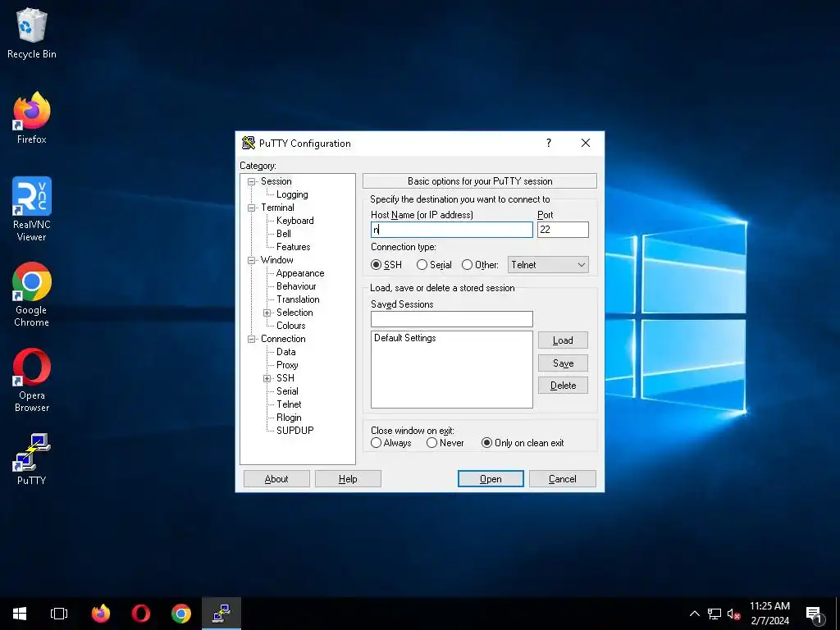Screen dimensions: 840x630
Task: Launch Chrome from the taskbar
Action: (181, 614)
